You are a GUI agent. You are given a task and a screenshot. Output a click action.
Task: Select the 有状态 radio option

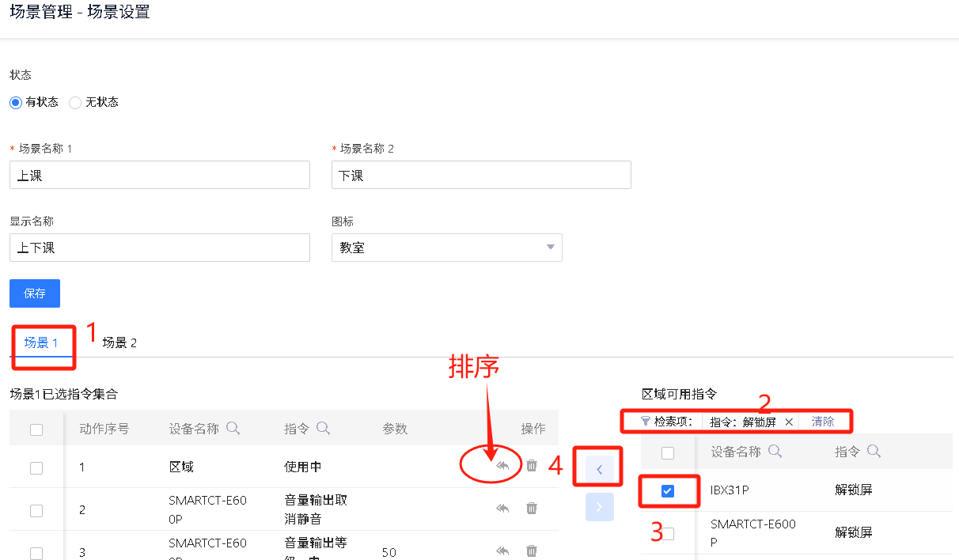point(16,102)
